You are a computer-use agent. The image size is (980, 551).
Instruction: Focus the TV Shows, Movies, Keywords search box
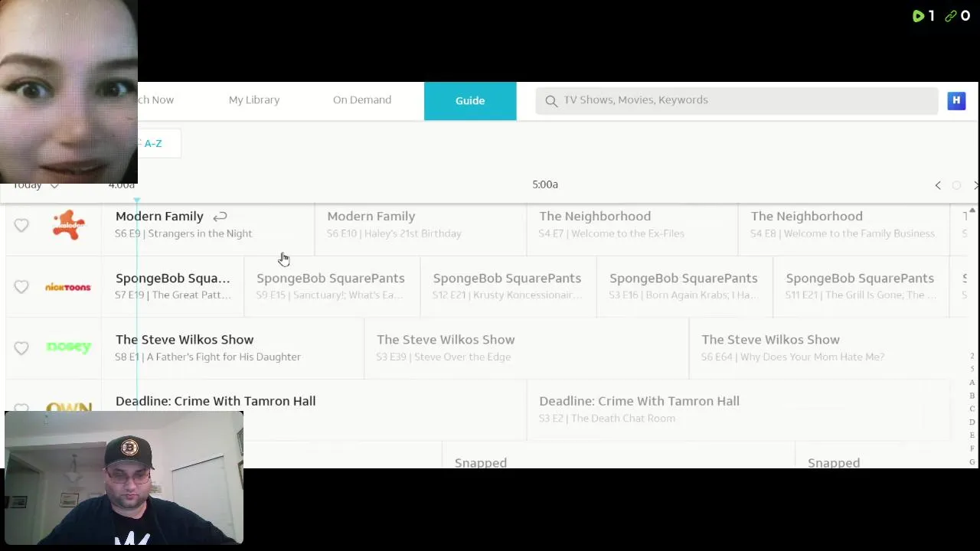[x=737, y=100]
